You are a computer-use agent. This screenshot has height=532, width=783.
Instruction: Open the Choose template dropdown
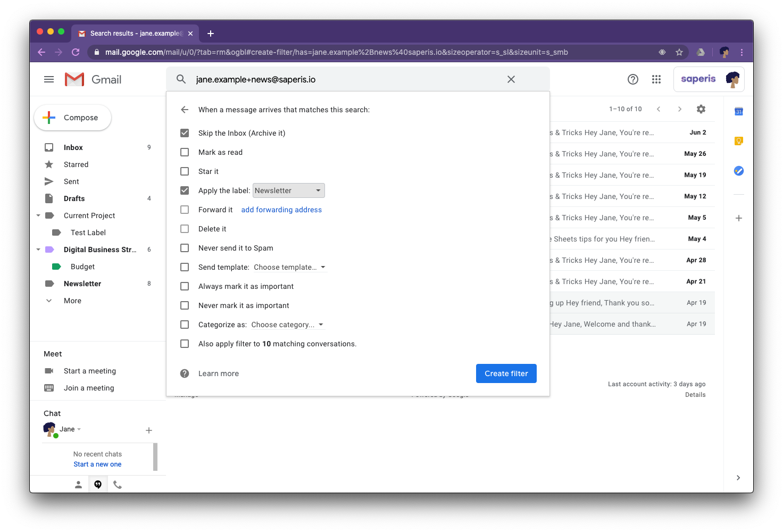289,267
